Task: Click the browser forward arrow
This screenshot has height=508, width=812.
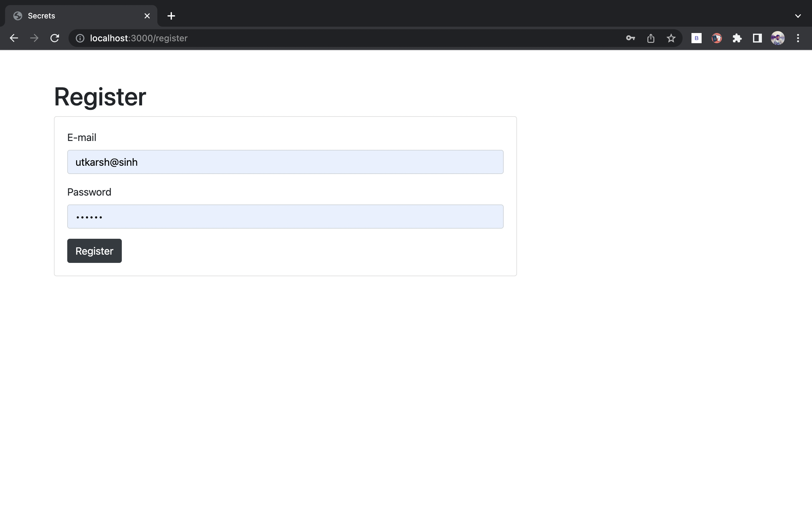Action: [34, 38]
